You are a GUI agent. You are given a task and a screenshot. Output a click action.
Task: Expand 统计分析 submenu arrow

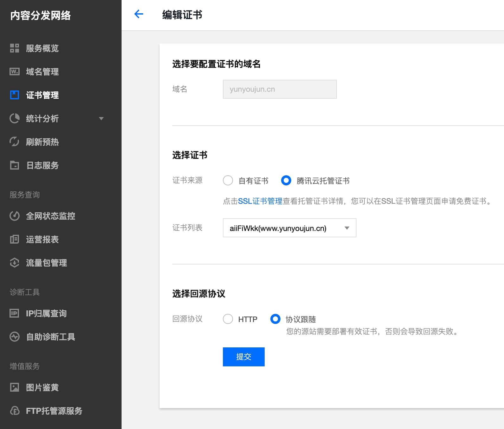click(x=101, y=119)
